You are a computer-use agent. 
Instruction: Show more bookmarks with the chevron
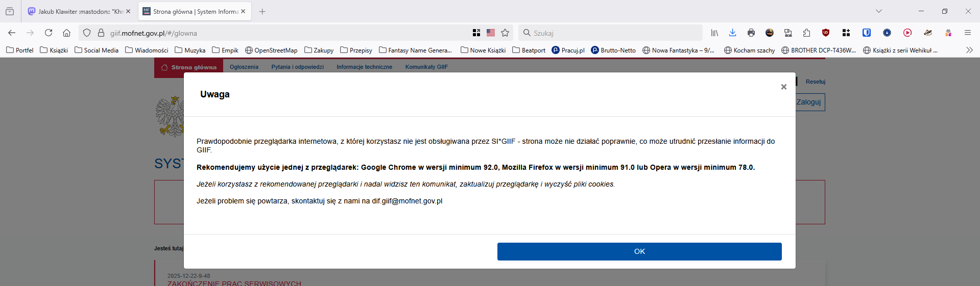[969, 50]
